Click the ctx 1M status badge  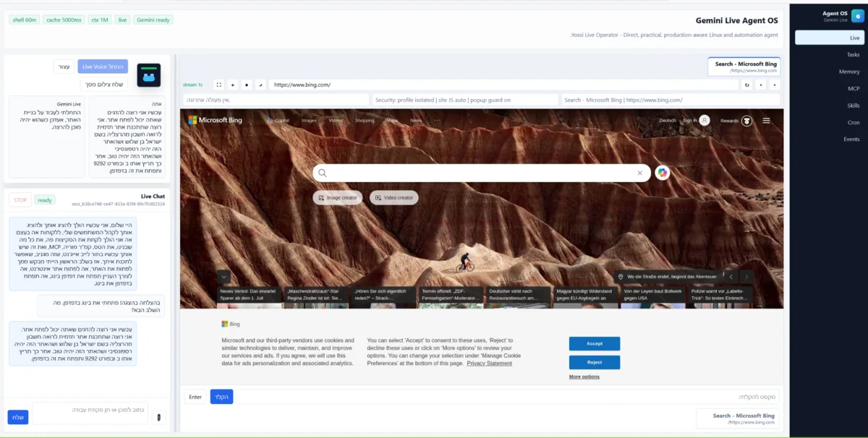(99, 20)
